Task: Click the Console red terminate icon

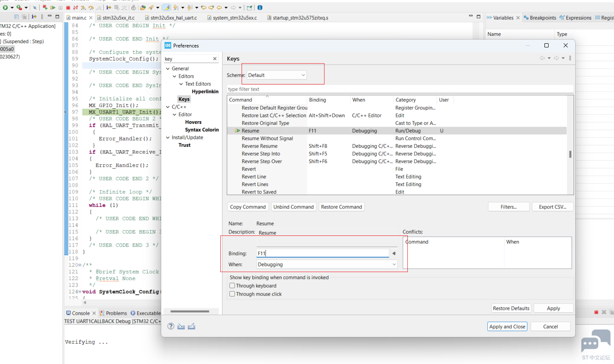Action: (597, 312)
